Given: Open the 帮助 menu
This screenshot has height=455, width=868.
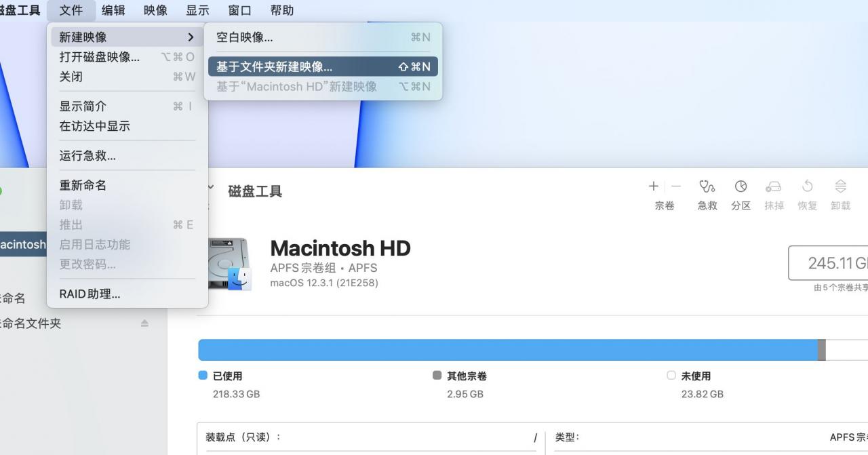Looking at the screenshot, I should click(x=281, y=10).
